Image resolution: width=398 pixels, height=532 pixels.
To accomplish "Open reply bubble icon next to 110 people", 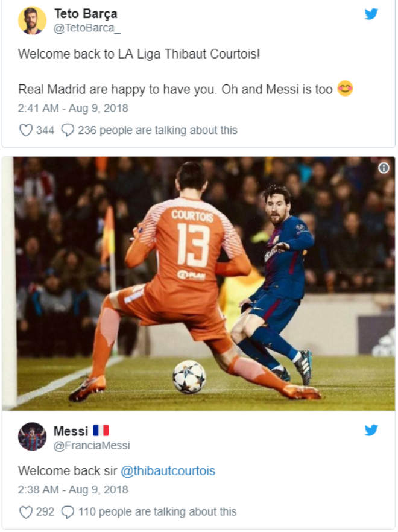I will (x=68, y=512).
